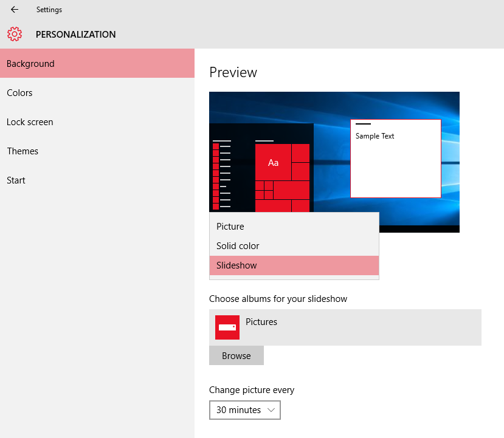Click the red app list in preview Start menu
The image size is (504, 438).
pos(216,176)
